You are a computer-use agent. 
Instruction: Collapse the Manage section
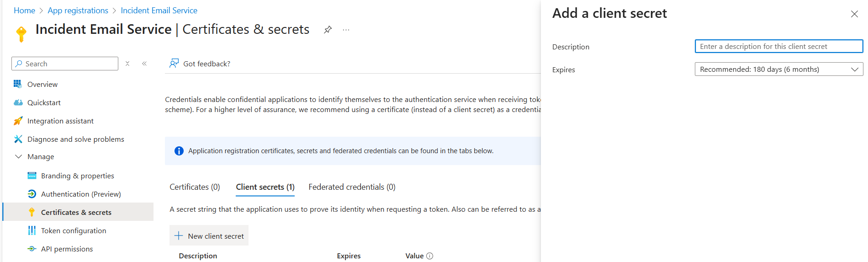coord(19,156)
